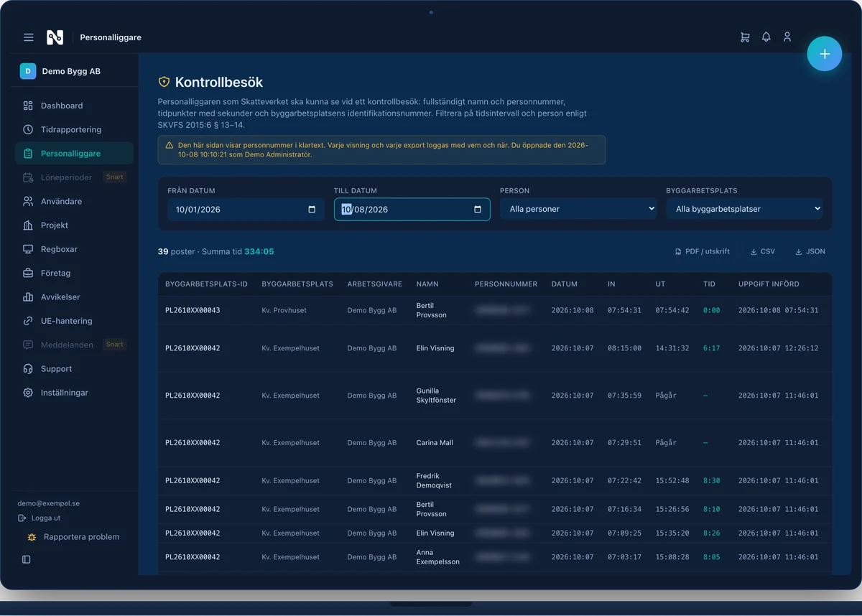The height and width of the screenshot is (616, 862).
Task: Go to Dashboard menu item
Action: click(74, 106)
